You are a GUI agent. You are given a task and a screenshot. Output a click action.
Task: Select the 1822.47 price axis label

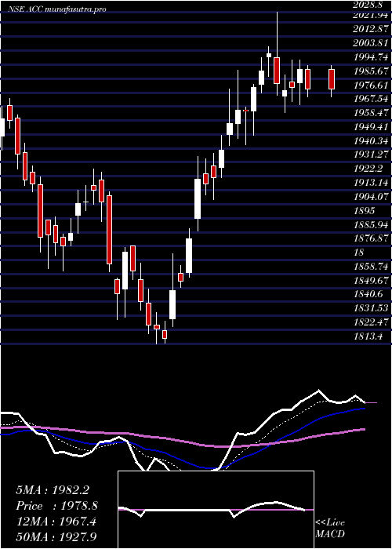372,322
